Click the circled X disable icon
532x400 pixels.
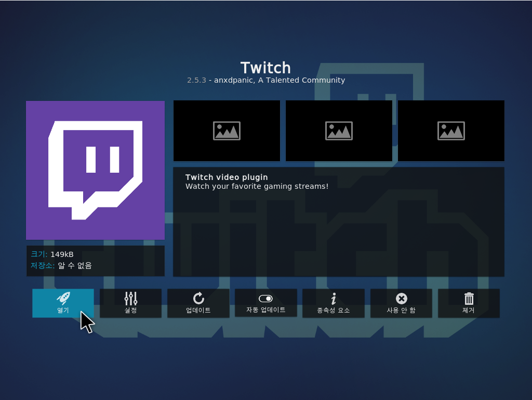401,298
